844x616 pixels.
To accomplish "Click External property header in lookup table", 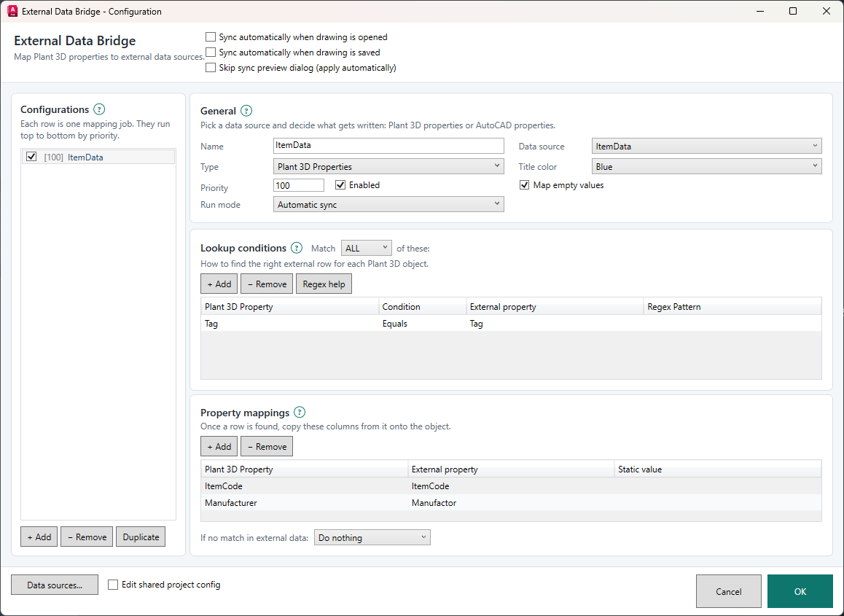I will coord(555,306).
